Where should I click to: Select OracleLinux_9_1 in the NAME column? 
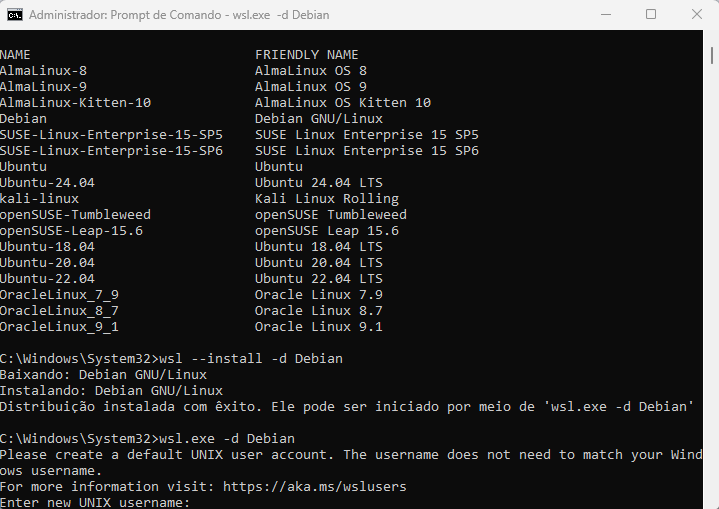[x=59, y=327]
